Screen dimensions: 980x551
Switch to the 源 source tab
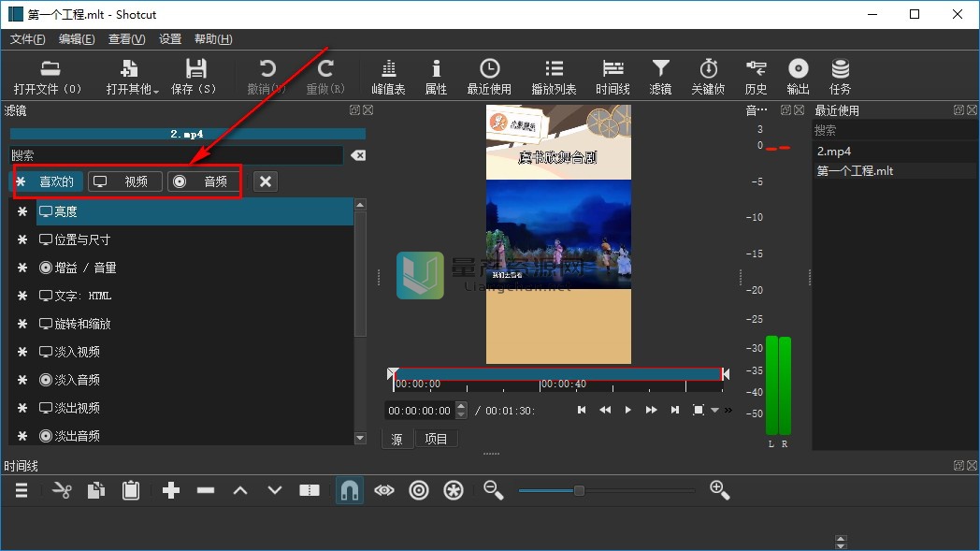click(396, 439)
